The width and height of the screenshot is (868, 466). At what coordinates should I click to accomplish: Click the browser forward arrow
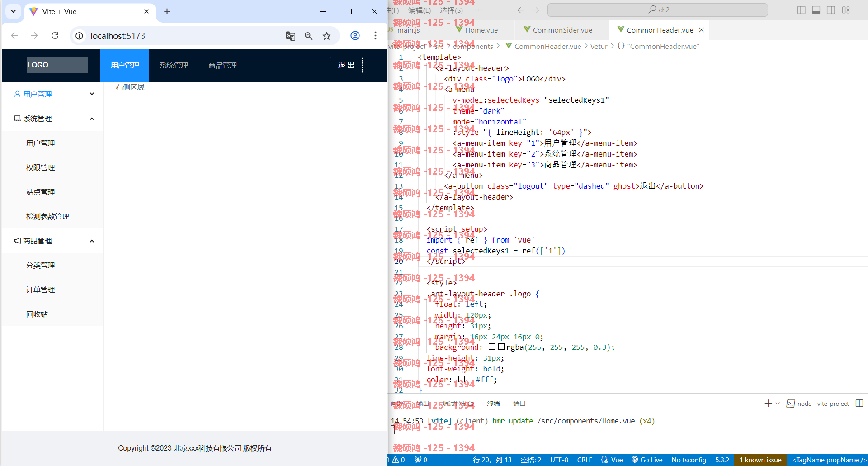tap(35, 36)
